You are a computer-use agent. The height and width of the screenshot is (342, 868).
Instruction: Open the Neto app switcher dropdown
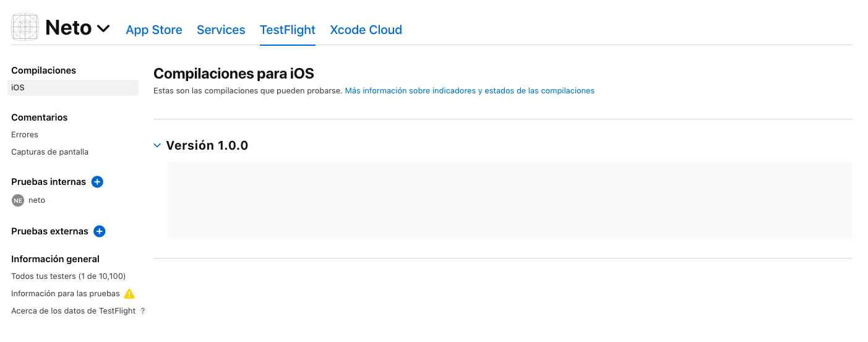103,28
